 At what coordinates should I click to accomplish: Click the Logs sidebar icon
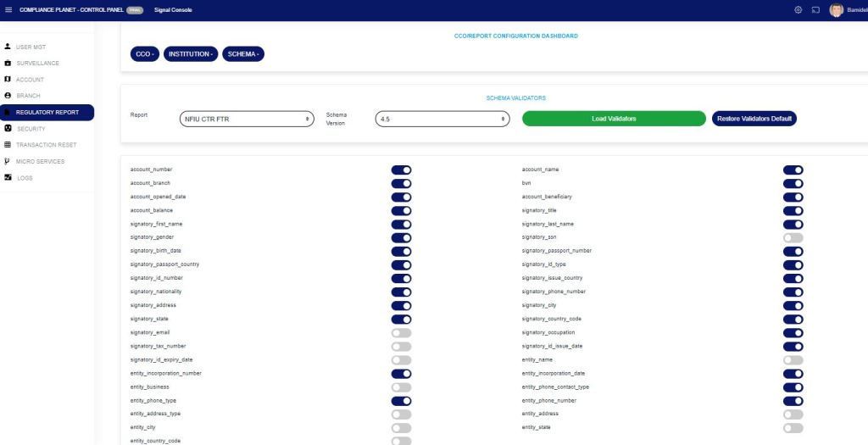(x=8, y=177)
